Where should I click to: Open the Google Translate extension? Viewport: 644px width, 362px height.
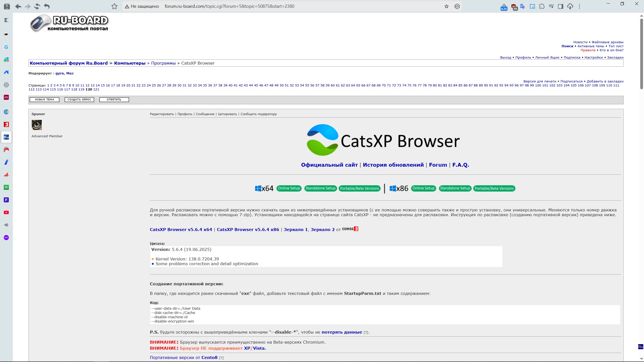523,6
